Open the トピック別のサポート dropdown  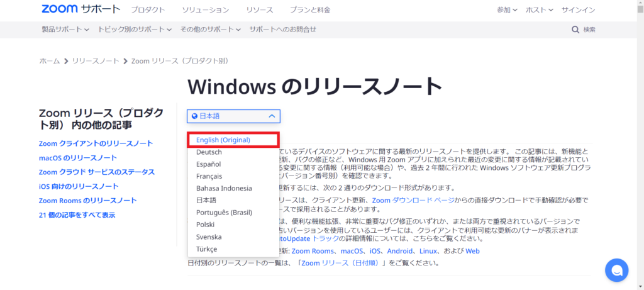pos(134,30)
